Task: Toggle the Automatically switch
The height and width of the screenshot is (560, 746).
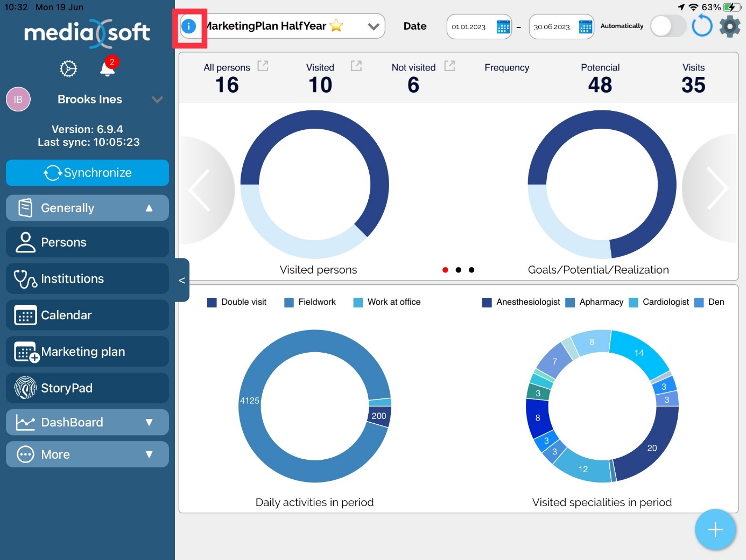Action: 668,26
